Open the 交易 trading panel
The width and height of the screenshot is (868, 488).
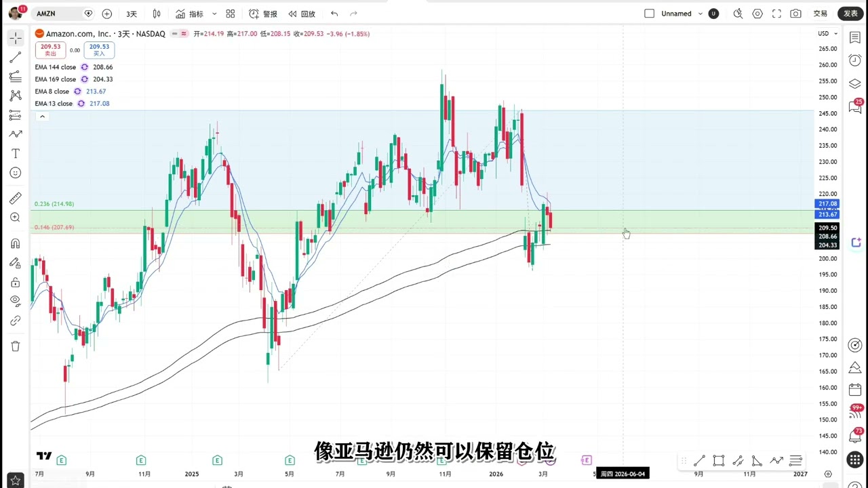[x=821, y=14]
